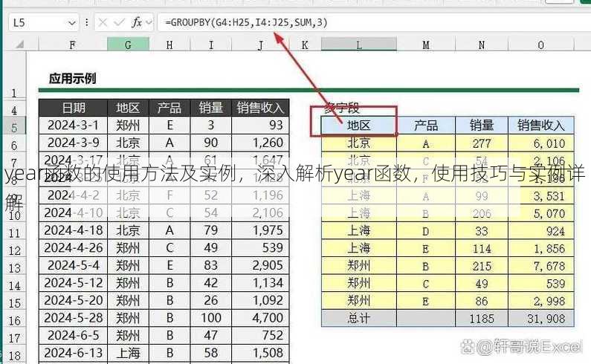Screen dimensions: 591x364
Task: Click the Name Box showing L5
Action: pyautogui.click(x=43, y=22)
